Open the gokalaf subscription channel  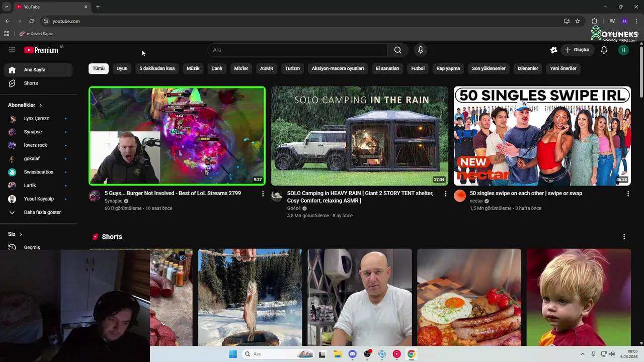(38, 158)
